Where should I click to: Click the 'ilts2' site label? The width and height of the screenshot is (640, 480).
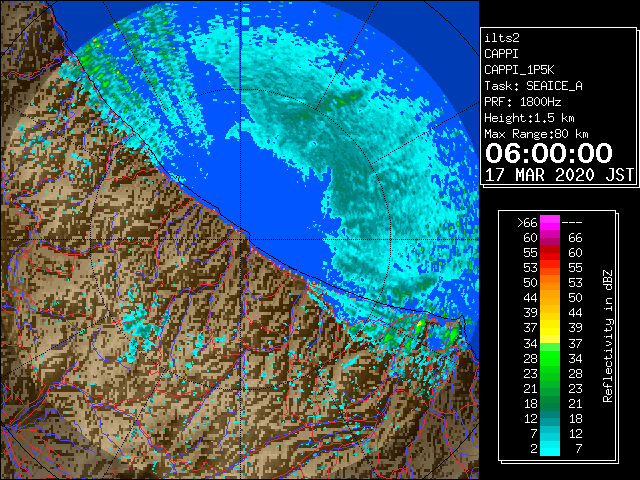pos(502,38)
